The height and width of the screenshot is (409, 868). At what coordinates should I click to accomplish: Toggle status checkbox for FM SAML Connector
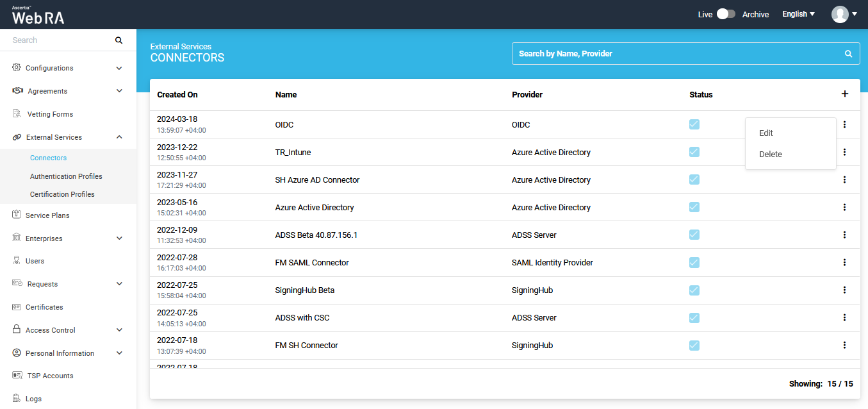[x=694, y=262]
